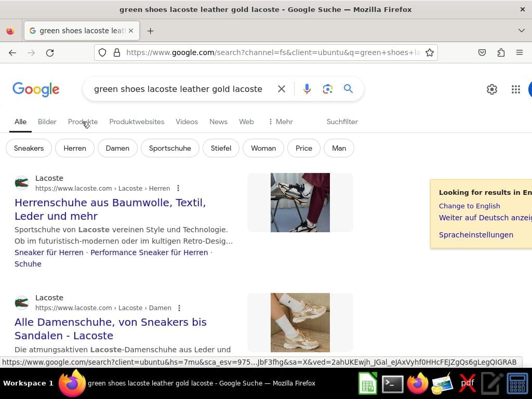Expand the Mehr dropdown menu
The image size is (532, 399).
[x=281, y=122]
